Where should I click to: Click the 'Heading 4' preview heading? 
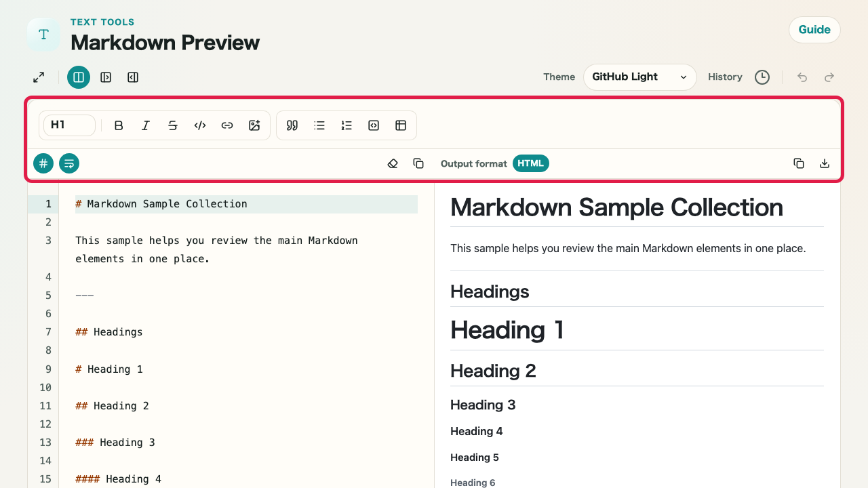click(x=477, y=431)
